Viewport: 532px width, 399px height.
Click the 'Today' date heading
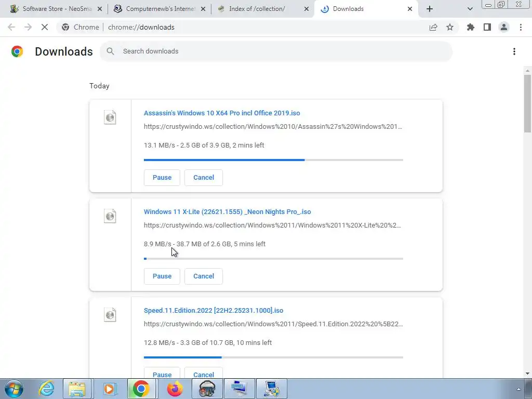click(x=99, y=86)
